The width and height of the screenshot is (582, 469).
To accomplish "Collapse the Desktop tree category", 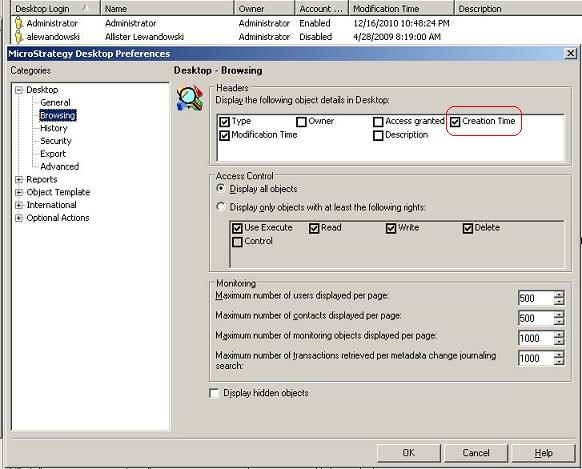I will tap(19, 90).
